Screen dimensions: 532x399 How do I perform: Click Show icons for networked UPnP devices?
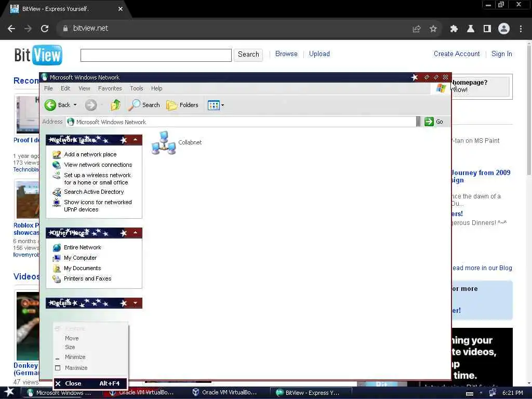coord(98,206)
